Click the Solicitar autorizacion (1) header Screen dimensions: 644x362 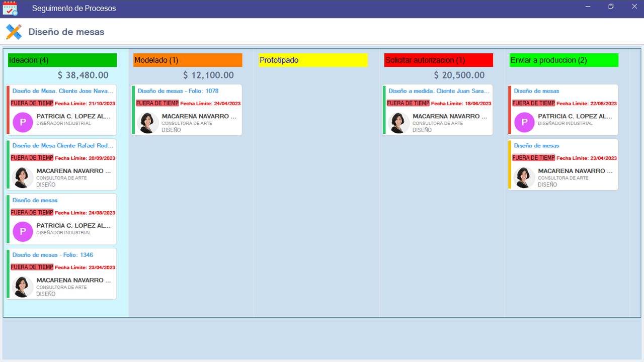438,60
